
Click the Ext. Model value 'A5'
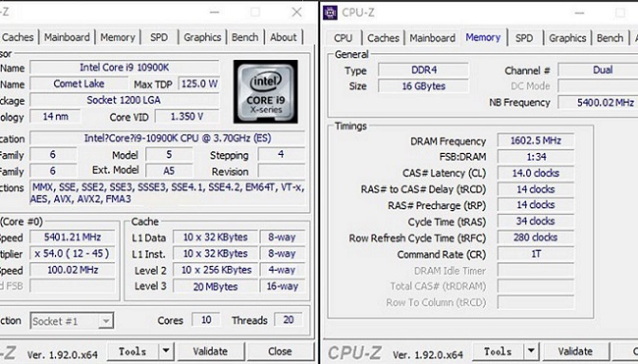tap(169, 171)
